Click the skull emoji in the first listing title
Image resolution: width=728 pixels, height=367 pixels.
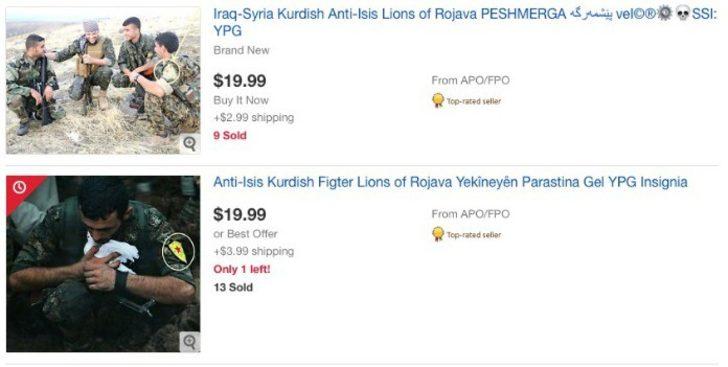682,14
